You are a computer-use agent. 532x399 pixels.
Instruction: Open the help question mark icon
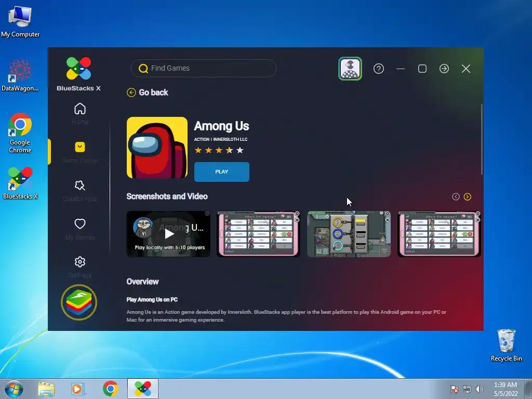pos(379,69)
